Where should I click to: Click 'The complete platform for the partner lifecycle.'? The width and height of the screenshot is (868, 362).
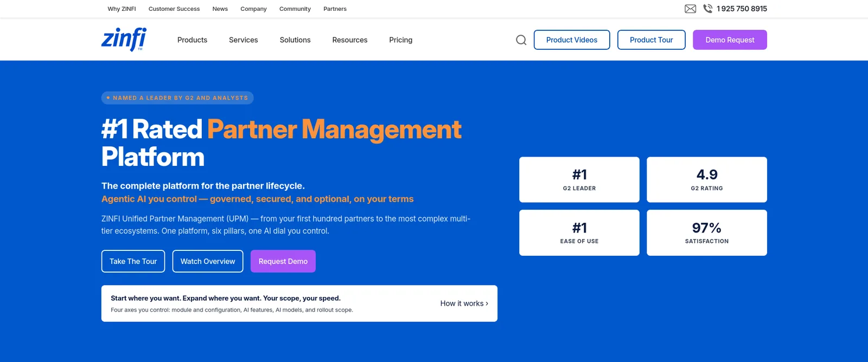click(x=203, y=186)
